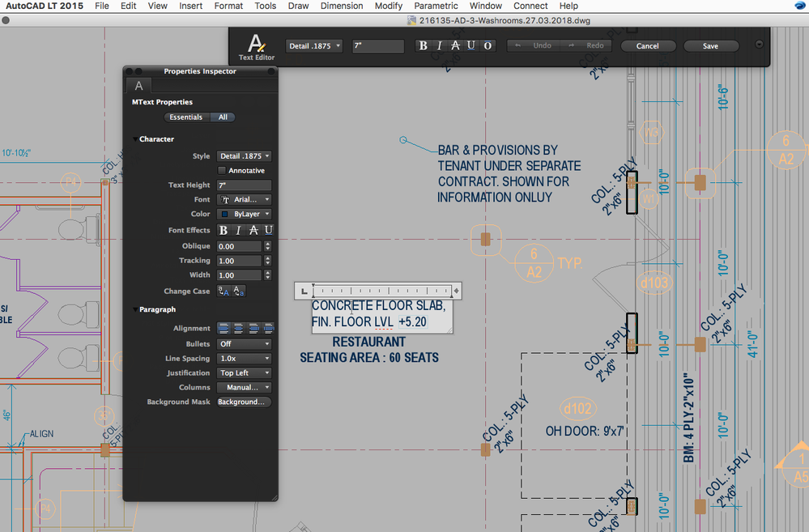
Task: Toggle Italic under Font Effects in Properties Inspector
Action: tap(238, 230)
